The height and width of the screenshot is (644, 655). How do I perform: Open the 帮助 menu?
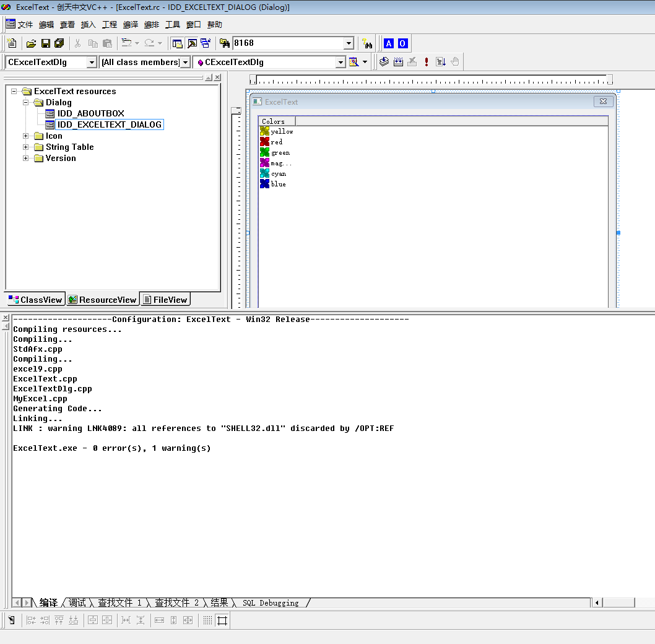[215, 25]
